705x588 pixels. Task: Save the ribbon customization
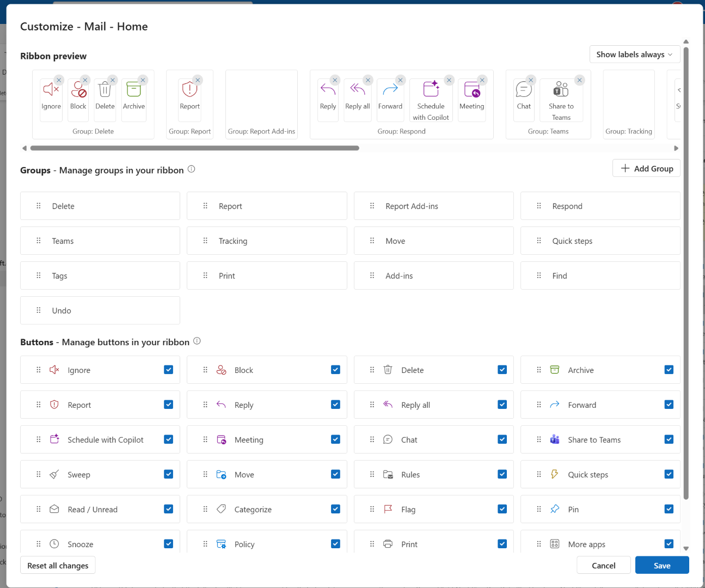pyautogui.click(x=662, y=565)
